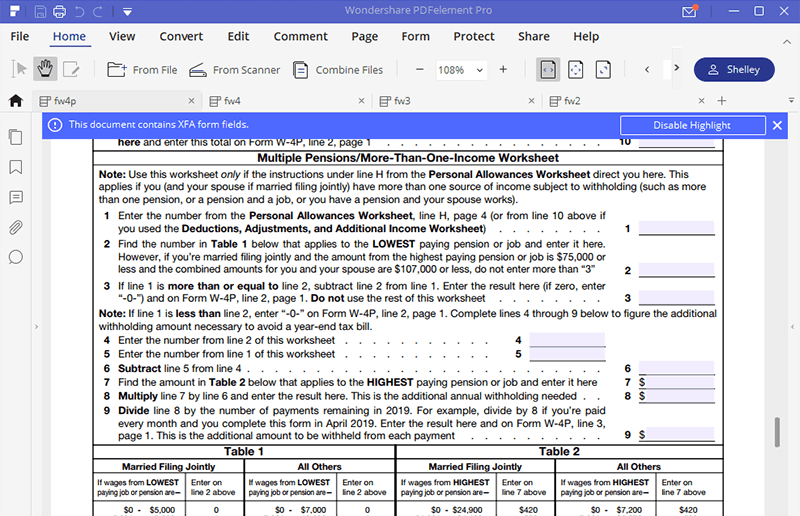Click the Disable Highlight button
This screenshot has height=516, width=800.
point(691,125)
